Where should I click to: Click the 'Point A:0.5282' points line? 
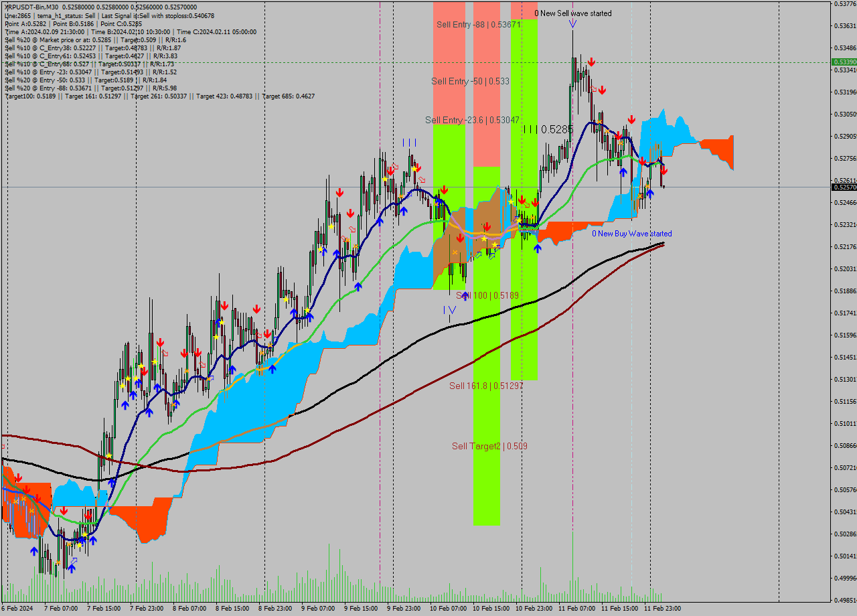point(74,23)
